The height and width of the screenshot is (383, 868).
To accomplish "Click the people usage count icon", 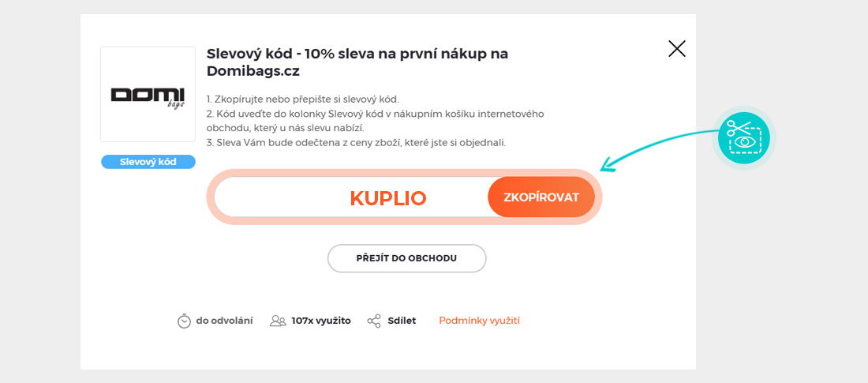I will tap(278, 321).
